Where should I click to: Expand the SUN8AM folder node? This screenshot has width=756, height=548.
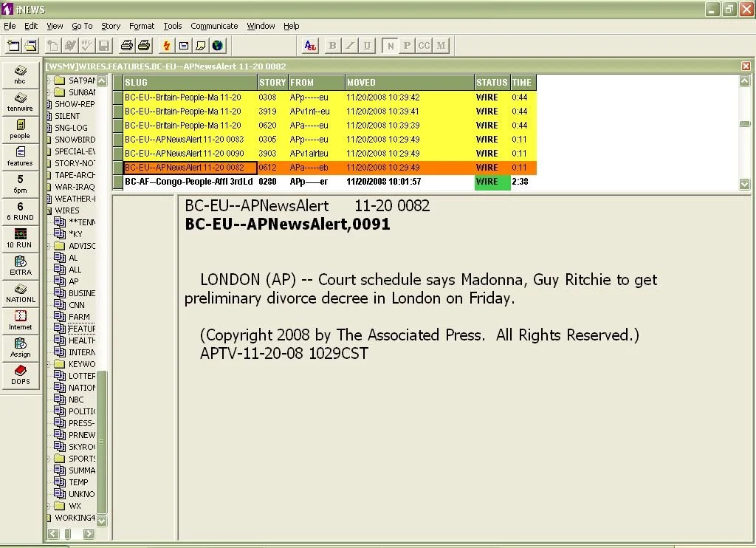pyautogui.click(x=49, y=92)
